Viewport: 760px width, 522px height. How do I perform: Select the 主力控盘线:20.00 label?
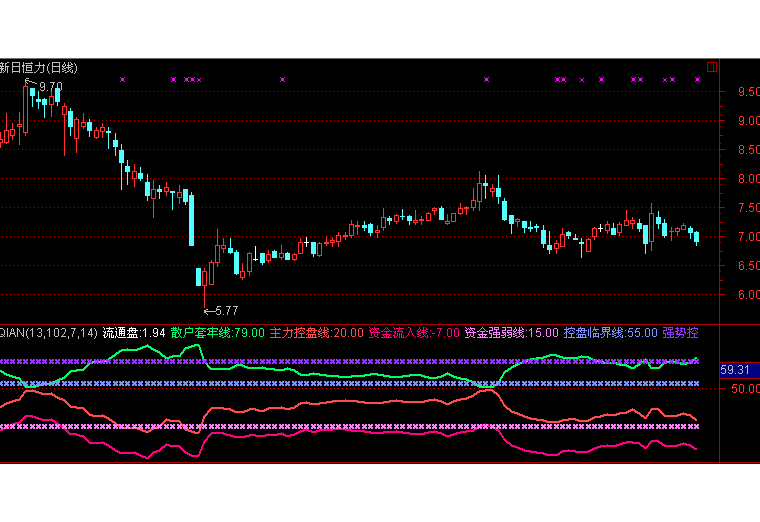[x=317, y=332]
